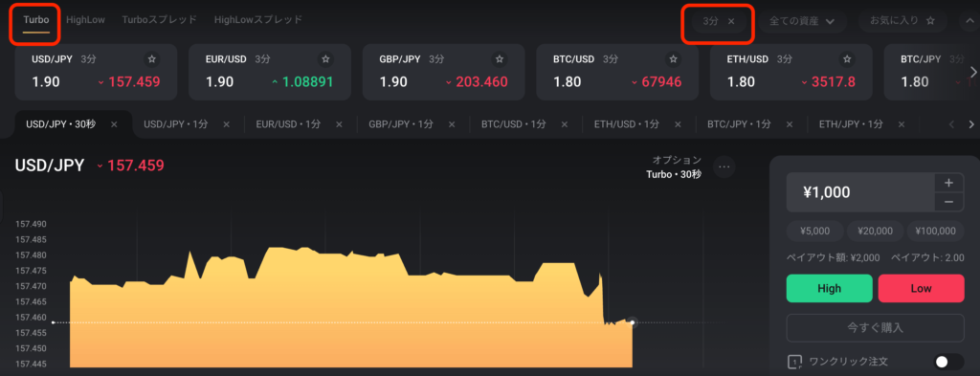Switch to the HighLow tab
Image resolution: width=980 pixels, height=376 pixels.
tap(85, 20)
